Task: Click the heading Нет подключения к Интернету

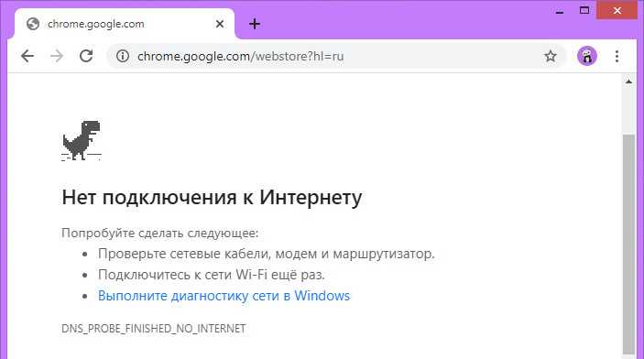Action: [212, 197]
